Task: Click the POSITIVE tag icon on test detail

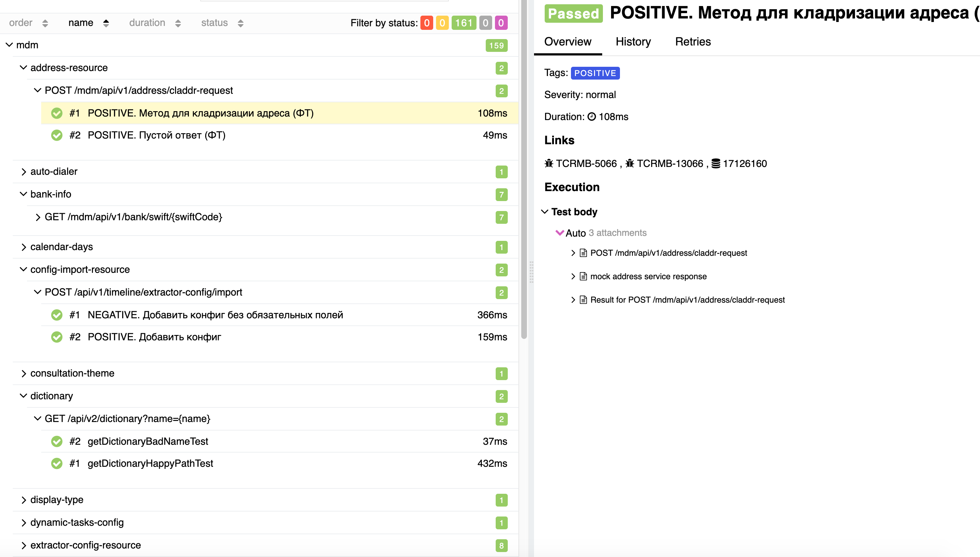Action: [x=595, y=73]
